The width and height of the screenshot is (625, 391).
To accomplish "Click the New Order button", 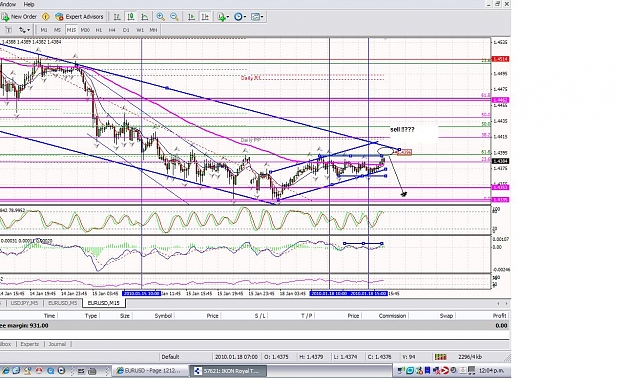I will (x=19, y=17).
